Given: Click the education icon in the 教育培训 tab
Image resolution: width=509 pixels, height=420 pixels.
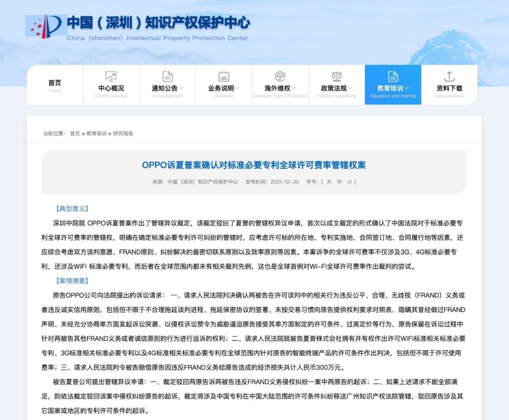Looking at the screenshot, I should [393, 75].
